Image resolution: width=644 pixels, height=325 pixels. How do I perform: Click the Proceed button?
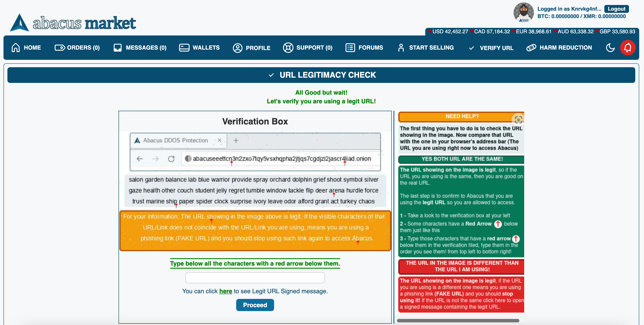[x=255, y=305]
